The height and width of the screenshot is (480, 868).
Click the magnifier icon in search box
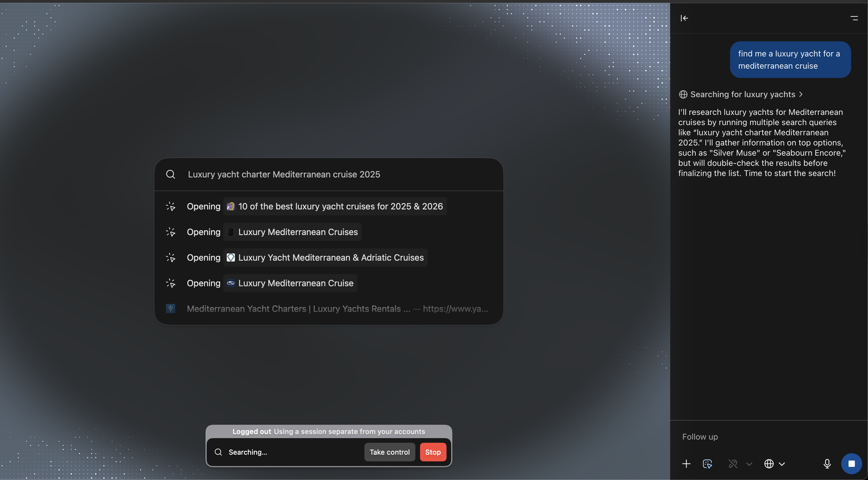tap(170, 174)
